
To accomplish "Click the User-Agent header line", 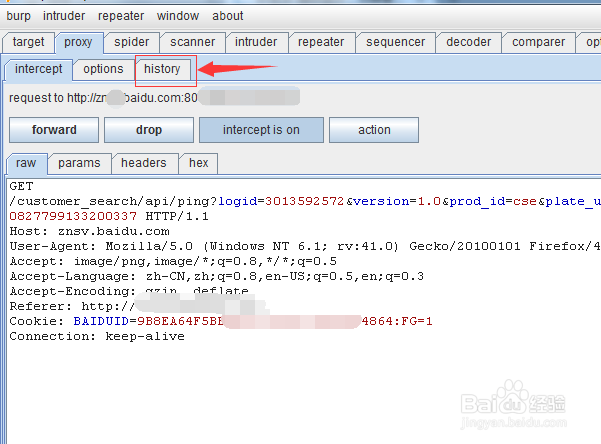I will click(305, 247).
